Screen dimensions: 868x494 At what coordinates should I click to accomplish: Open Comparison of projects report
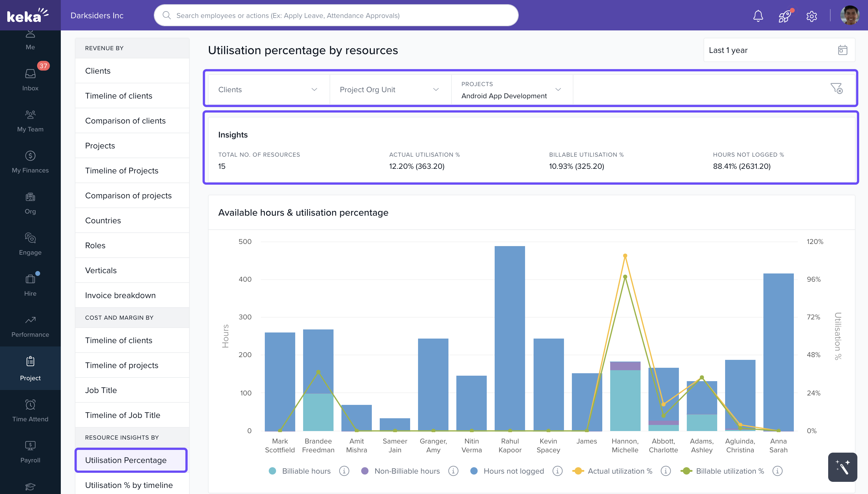pyautogui.click(x=128, y=195)
